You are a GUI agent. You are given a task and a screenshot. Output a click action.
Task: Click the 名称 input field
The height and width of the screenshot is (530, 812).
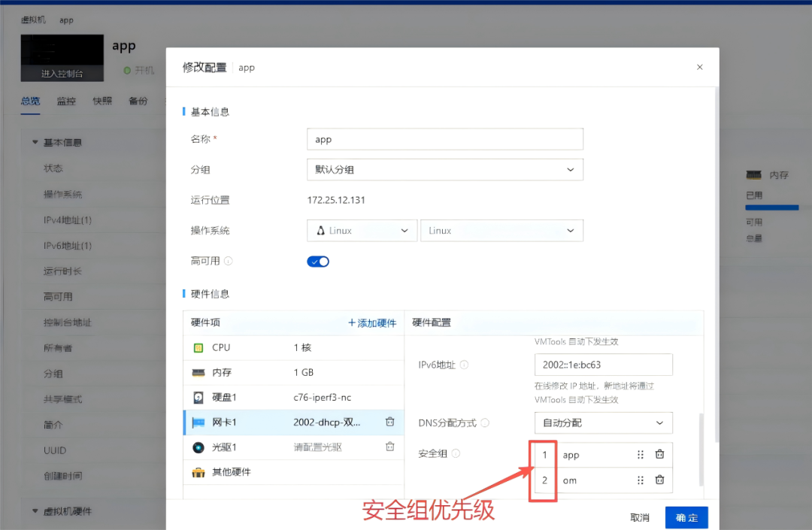click(445, 139)
